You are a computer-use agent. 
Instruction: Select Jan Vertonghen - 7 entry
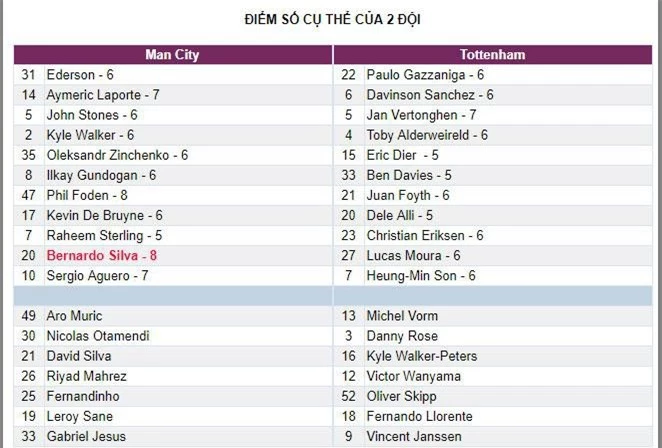tap(421, 115)
